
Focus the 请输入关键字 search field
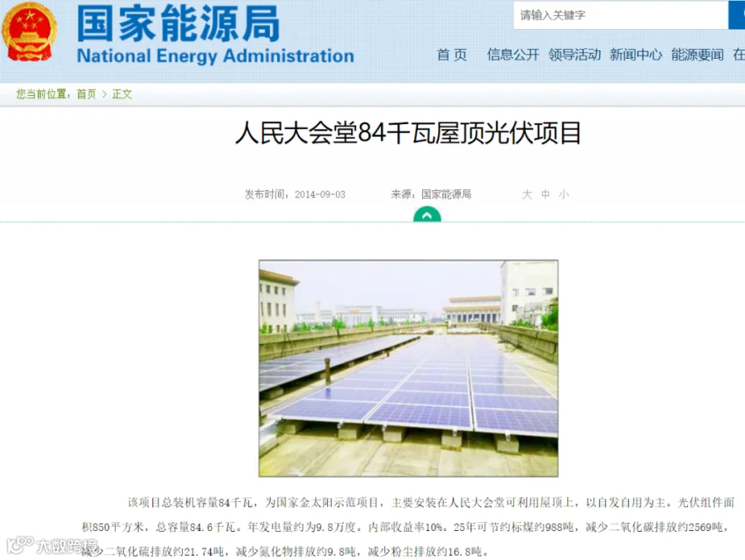[x=621, y=15]
